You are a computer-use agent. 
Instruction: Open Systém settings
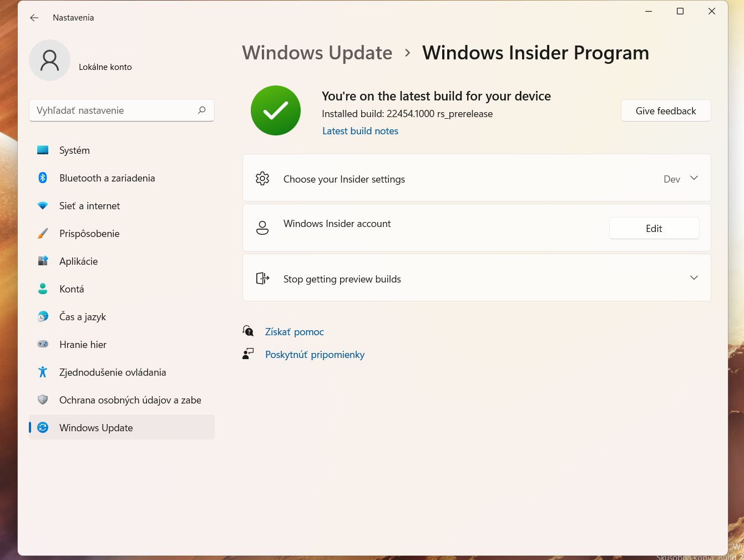coord(122,150)
